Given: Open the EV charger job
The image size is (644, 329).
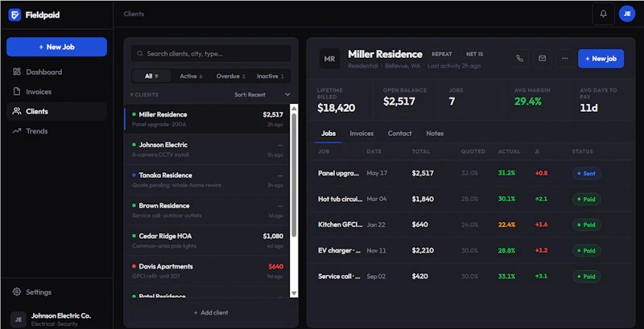Looking at the screenshot, I should click(x=471, y=250).
